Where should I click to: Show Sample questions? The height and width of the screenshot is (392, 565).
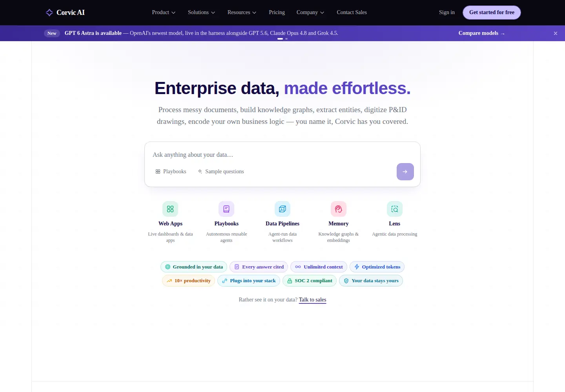coord(221,172)
